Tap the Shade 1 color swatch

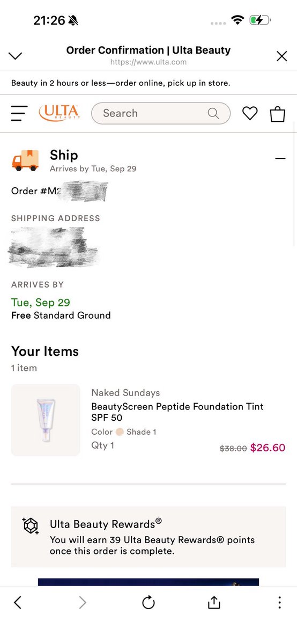coord(120,431)
